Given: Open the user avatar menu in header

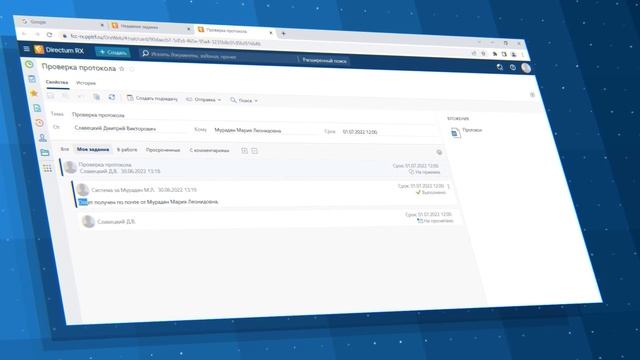Looking at the screenshot, I should [526, 68].
